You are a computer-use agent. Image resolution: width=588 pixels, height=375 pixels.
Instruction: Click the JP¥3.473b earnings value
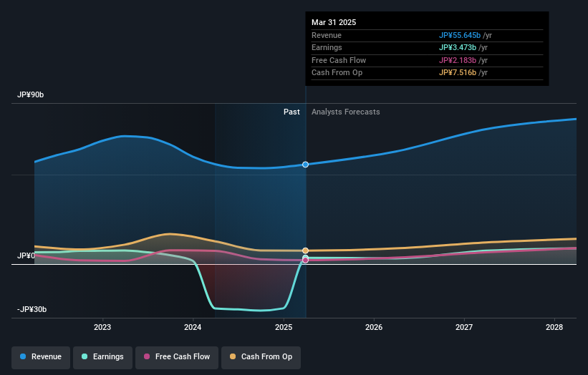tap(458, 47)
